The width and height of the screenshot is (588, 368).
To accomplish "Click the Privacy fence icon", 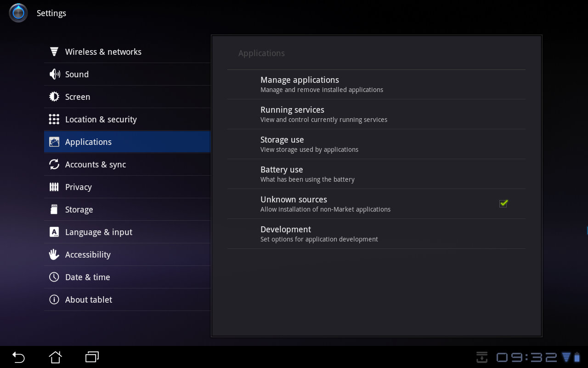I will [x=54, y=187].
